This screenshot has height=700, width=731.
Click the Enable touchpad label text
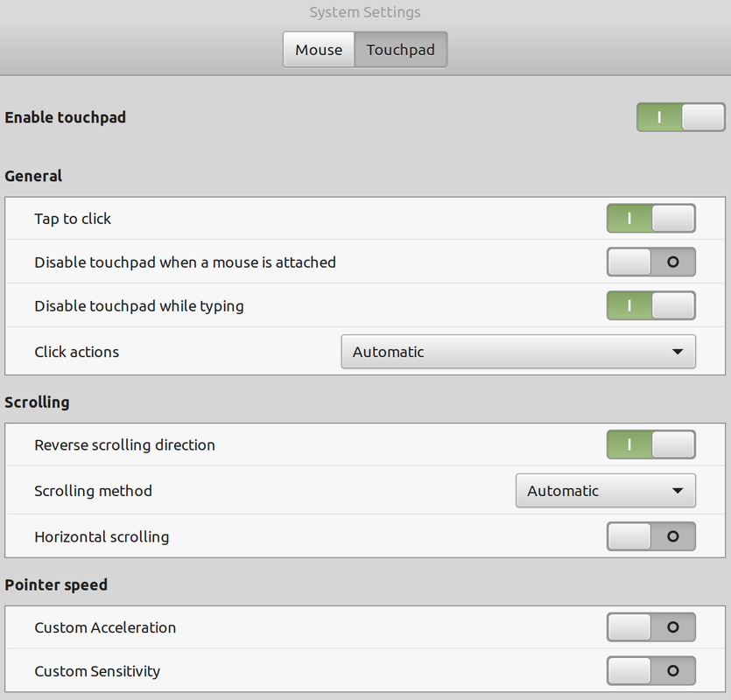[65, 117]
